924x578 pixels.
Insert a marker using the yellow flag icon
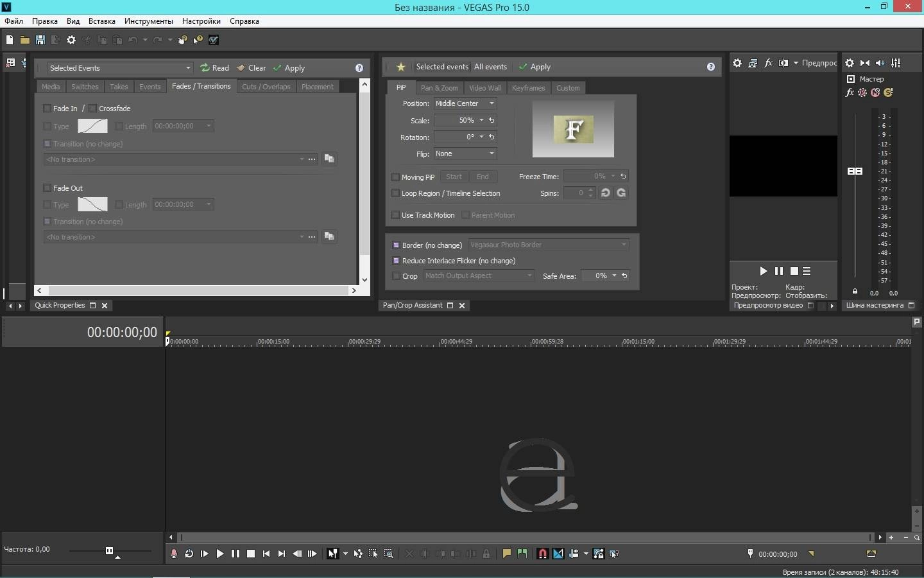tap(507, 554)
